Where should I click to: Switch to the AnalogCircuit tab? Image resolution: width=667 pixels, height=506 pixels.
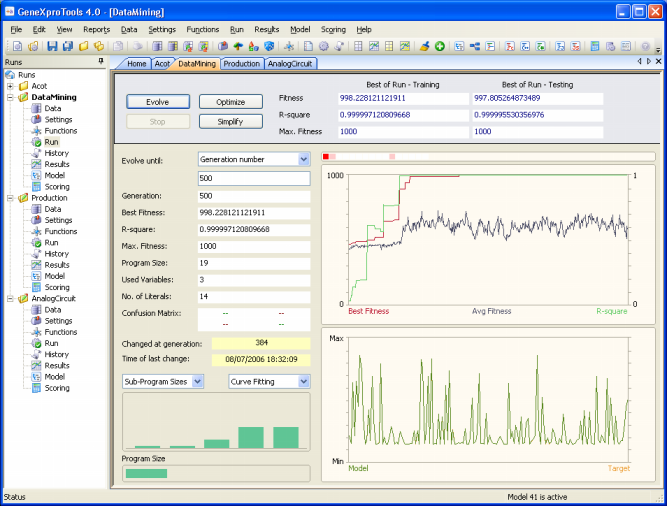coord(290,64)
